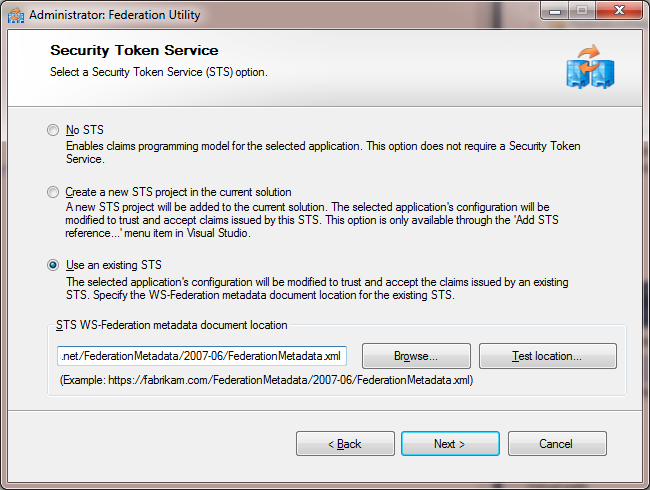Select the No STS radio button

(x=53, y=130)
